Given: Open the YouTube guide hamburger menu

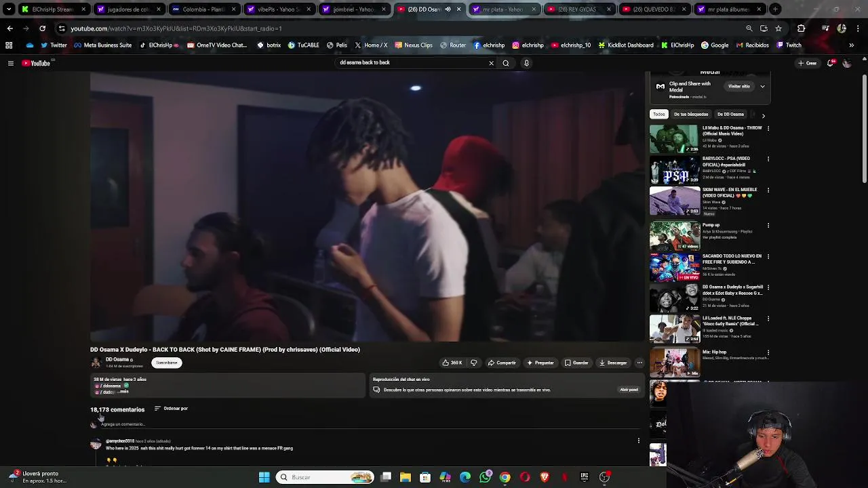Looking at the screenshot, I should click(10, 63).
